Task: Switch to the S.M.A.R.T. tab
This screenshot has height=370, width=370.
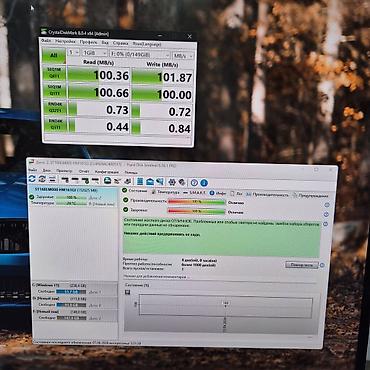Action: tap(195, 193)
